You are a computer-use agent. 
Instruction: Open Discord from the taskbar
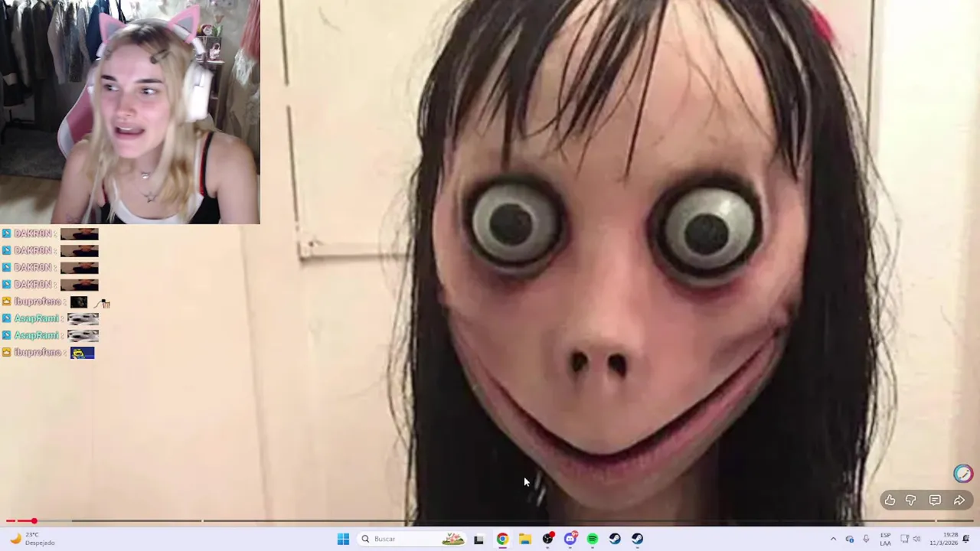[570, 539]
